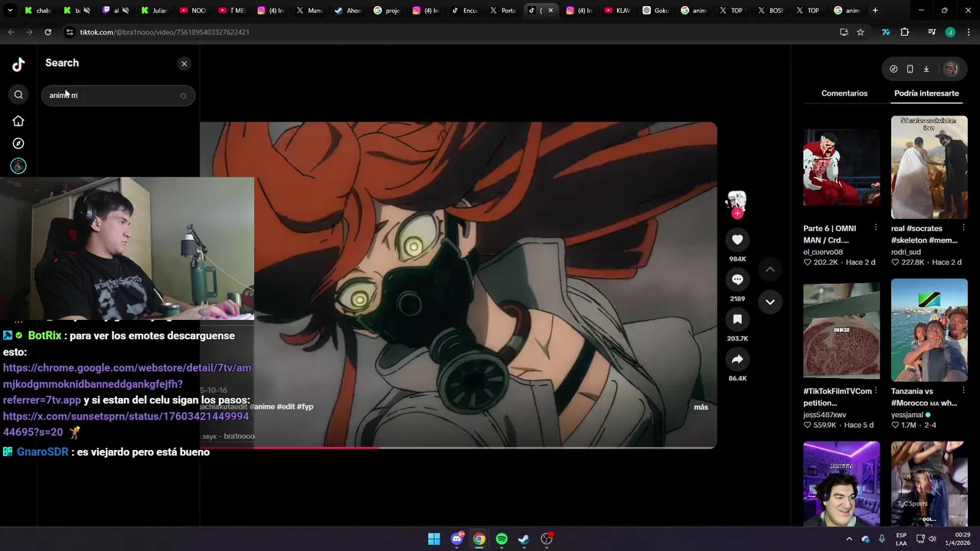Go to the Home icon in sidebar

18,121
